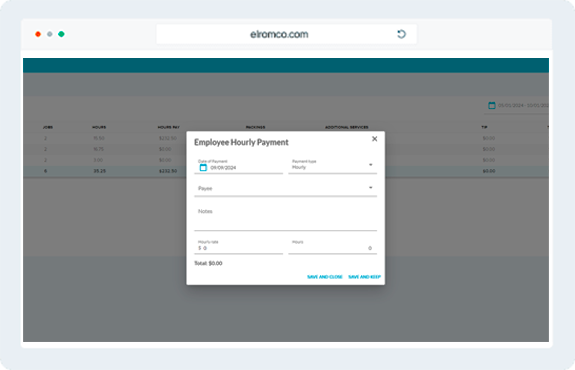Click the HOURS PAY column header
The image size is (575, 370).
tap(169, 127)
